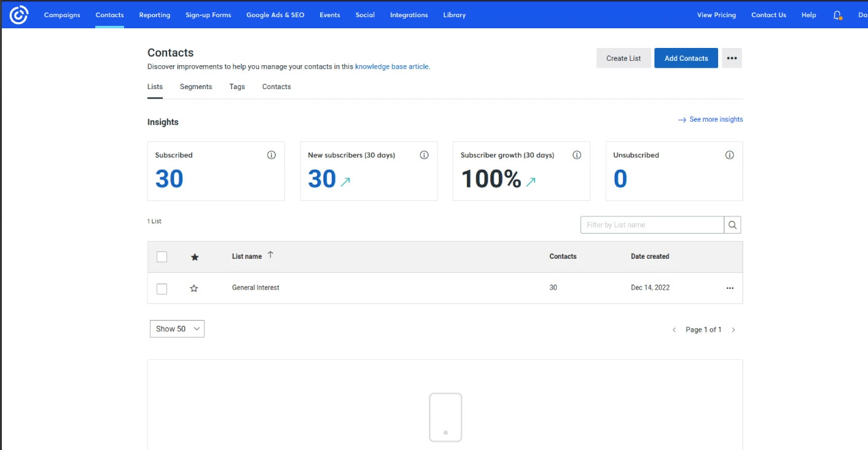Open the ellipsis menu next to Add Contacts
The width and height of the screenshot is (868, 450).
732,57
